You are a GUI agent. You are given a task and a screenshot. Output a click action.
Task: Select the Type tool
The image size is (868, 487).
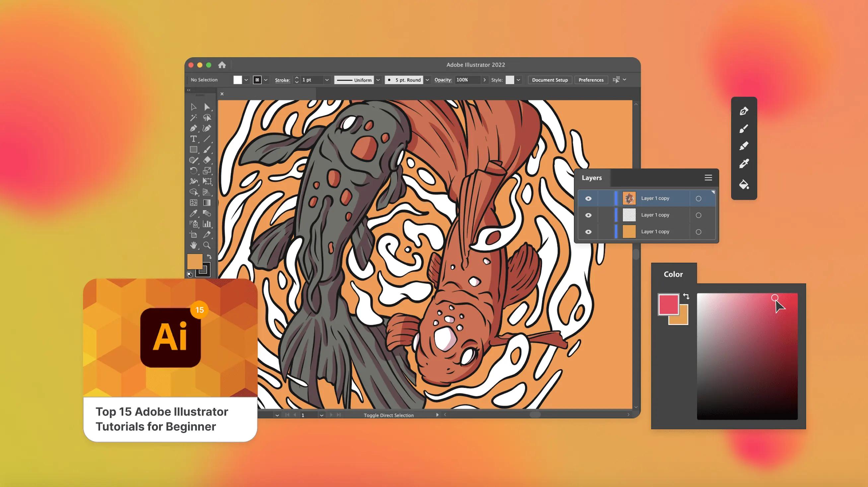tap(193, 139)
